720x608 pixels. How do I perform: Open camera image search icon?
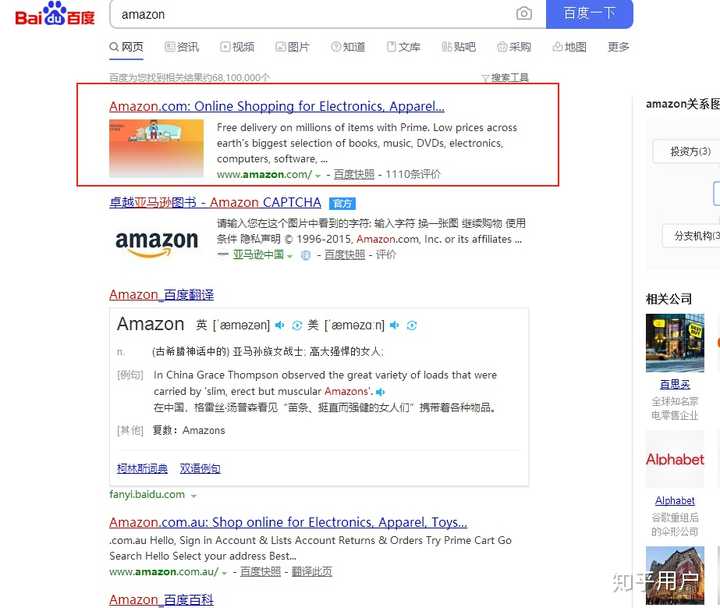tap(523, 14)
